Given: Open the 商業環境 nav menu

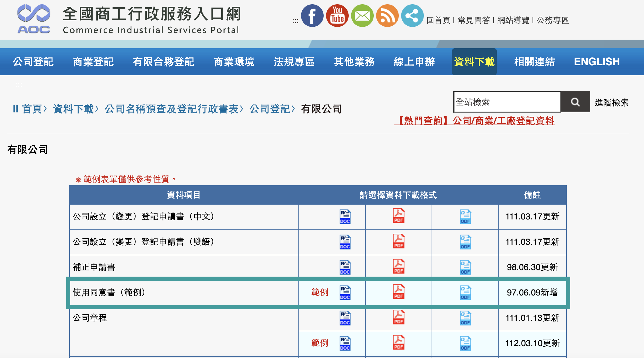Looking at the screenshot, I should tap(234, 62).
